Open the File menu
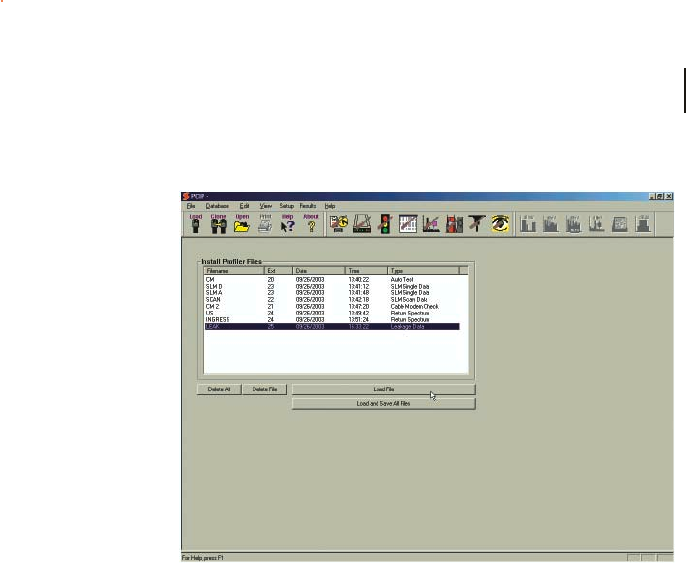Viewport: 686px width, 563px height. [191, 206]
